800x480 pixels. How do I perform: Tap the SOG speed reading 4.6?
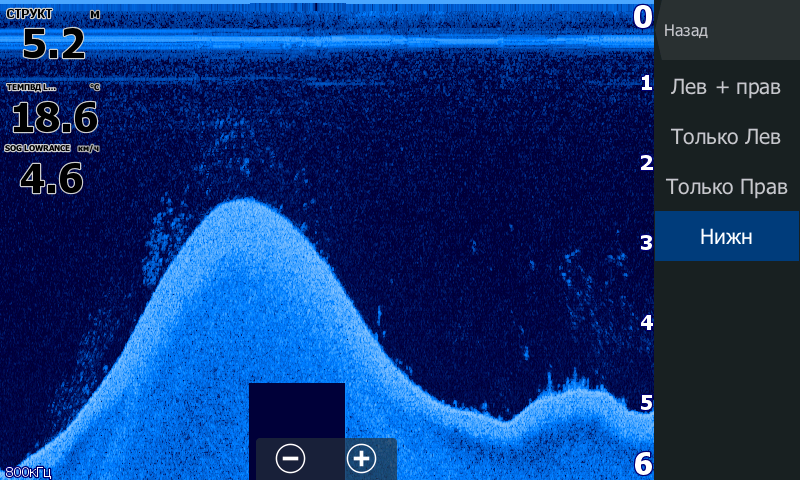pos(51,179)
